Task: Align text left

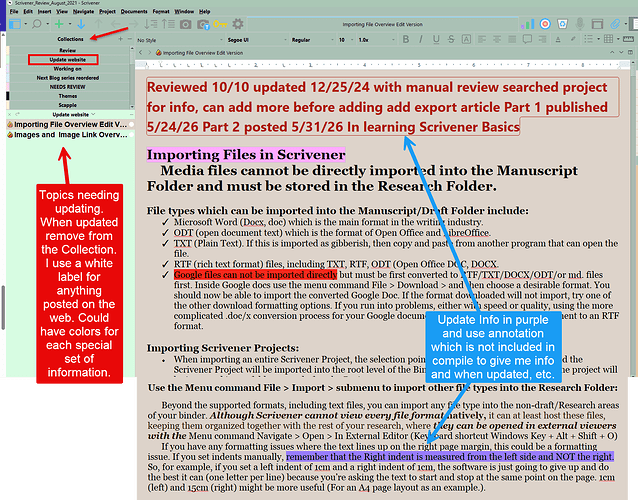Action: point(482,39)
